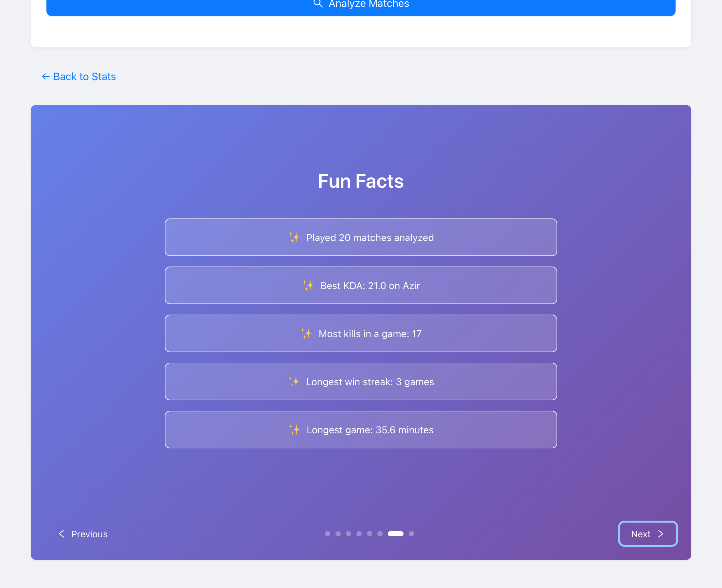
Task: Click the magnifier icon on Analyze Matches
Action: (x=318, y=4)
